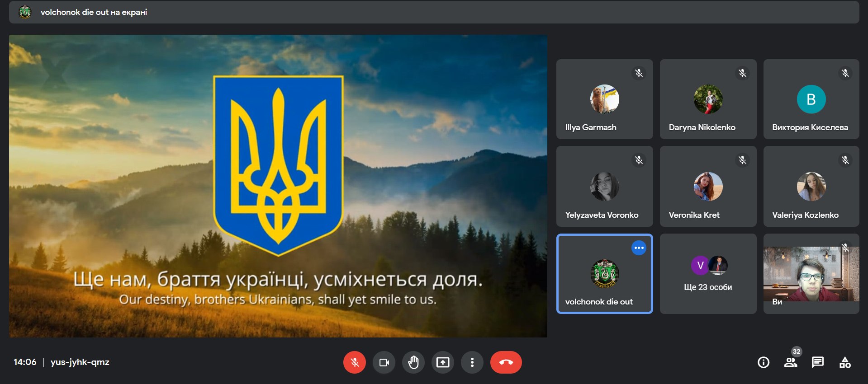The height and width of the screenshot is (384, 868).
Task: Select Illya Garmash's participant tile
Action: coord(604,99)
